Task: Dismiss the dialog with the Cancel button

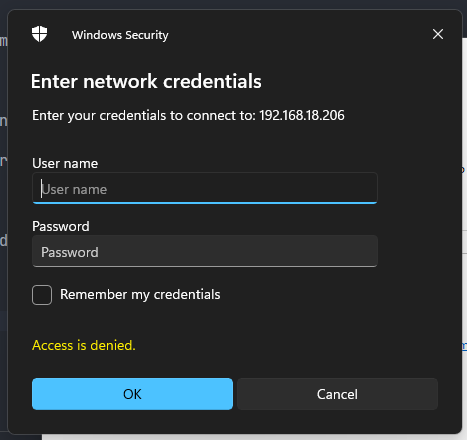Action: click(337, 394)
